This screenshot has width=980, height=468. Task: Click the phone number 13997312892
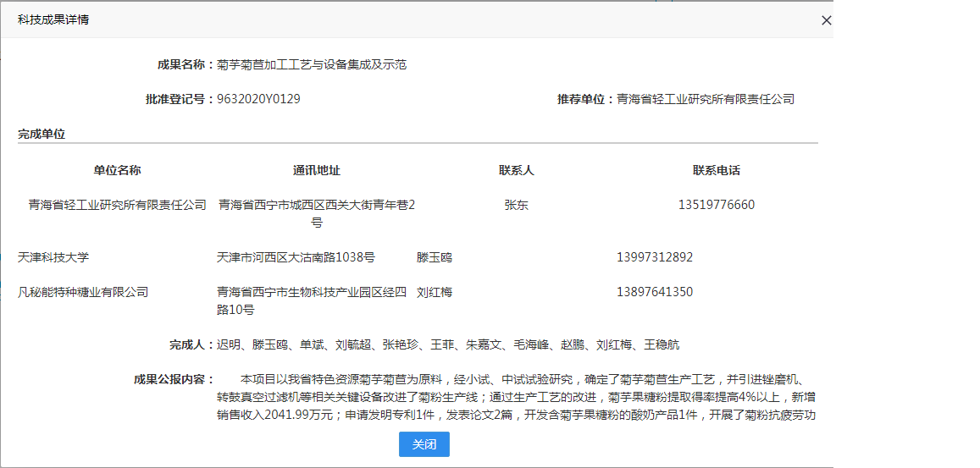(654, 257)
